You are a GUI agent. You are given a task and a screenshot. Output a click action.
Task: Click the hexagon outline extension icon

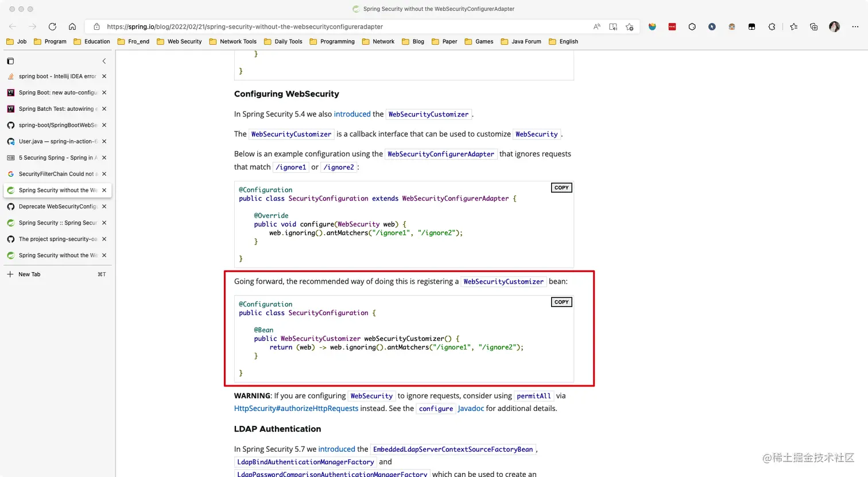[x=692, y=26]
